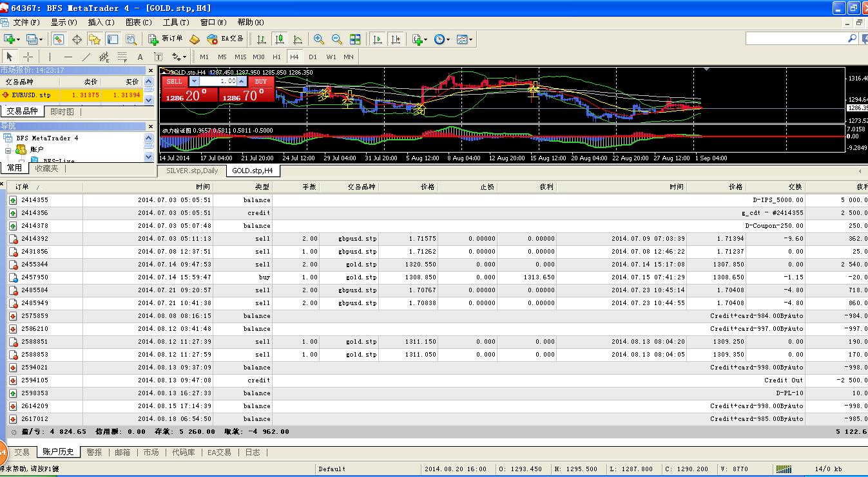The height and width of the screenshot is (477, 868).
Task: Switch to candlestick chart display
Action: tap(280, 39)
